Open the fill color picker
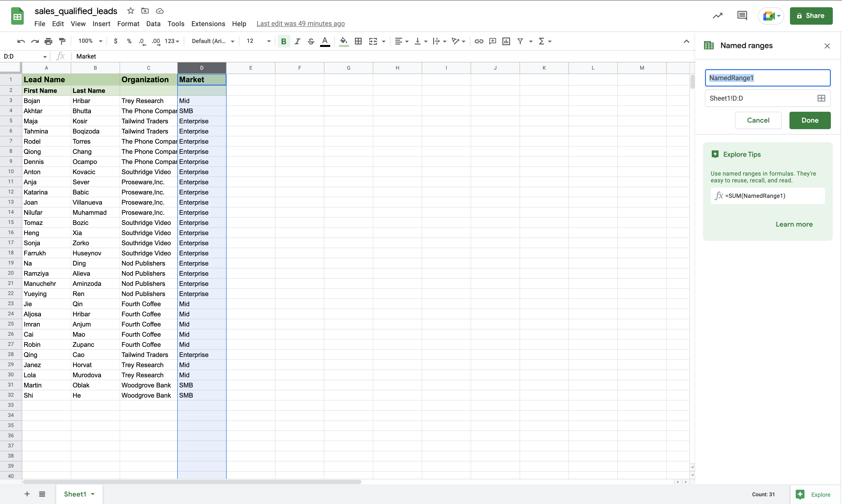The height and width of the screenshot is (504, 842). click(344, 41)
